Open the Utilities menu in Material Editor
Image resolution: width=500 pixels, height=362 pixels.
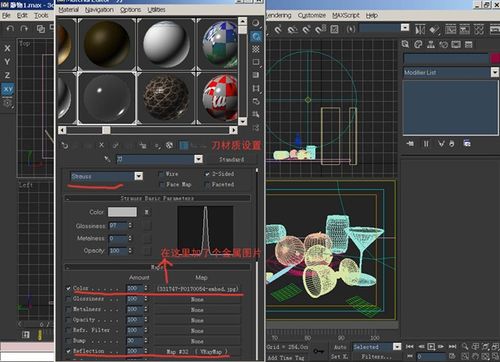click(156, 10)
